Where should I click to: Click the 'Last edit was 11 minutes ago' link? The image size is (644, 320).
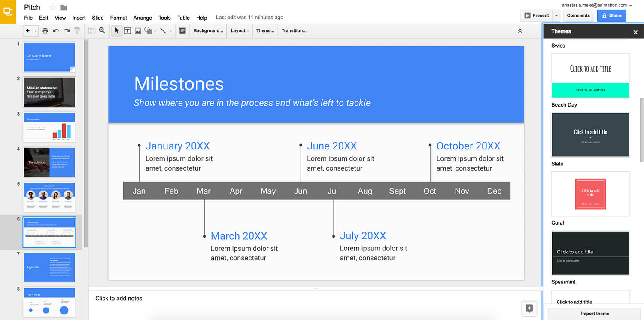pyautogui.click(x=249, y=18)
